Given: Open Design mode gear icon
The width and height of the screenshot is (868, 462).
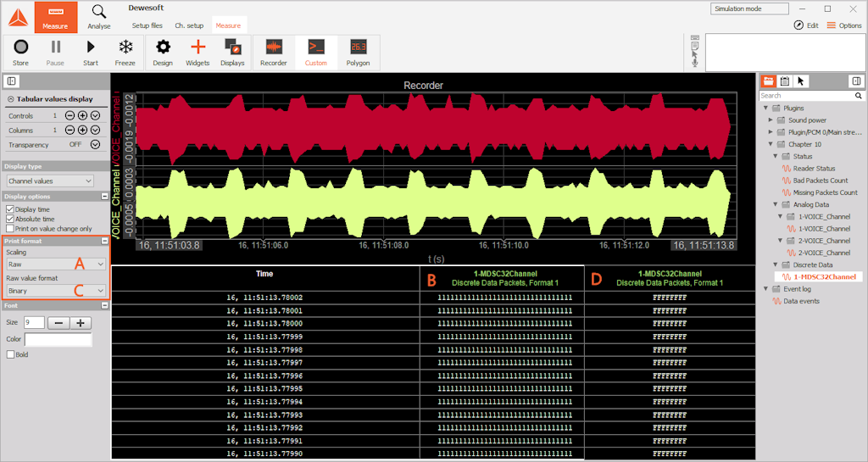Looking at the screenshot, I should click(163, 53).
